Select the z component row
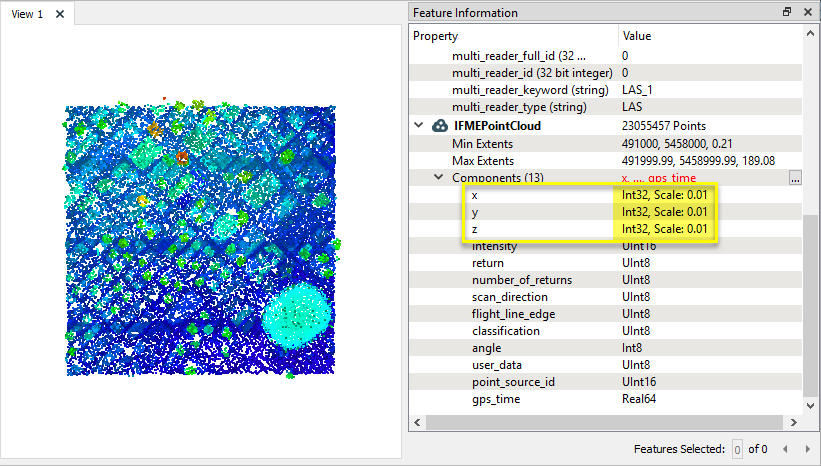The width and height of the screenshot is (821, 466). pyautogui.click(x=605, y=229)
